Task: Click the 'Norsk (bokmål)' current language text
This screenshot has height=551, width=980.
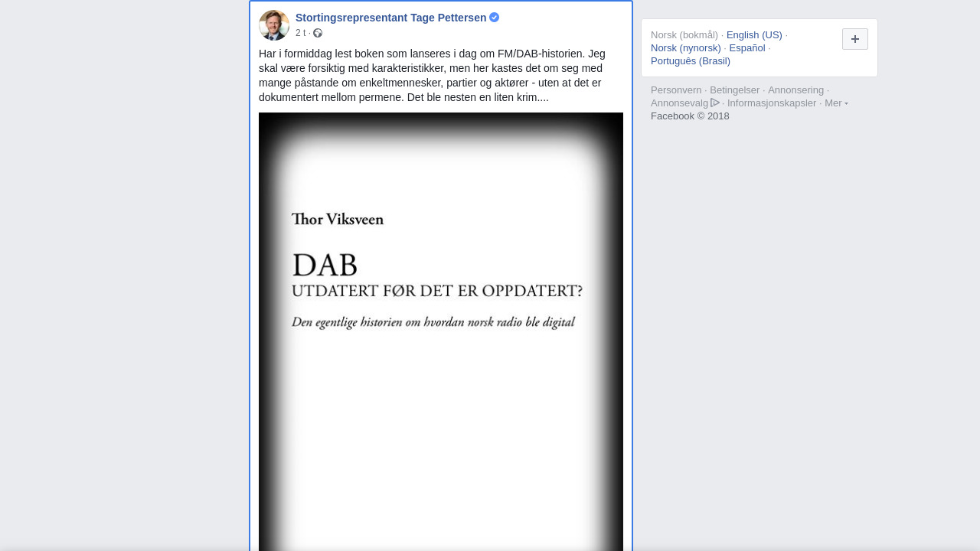Action: pyautogui.click(x=684, y=35)
